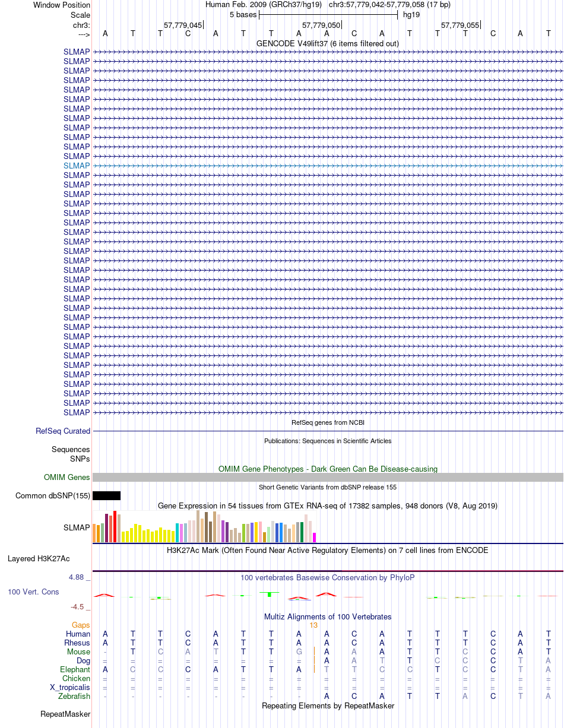Screen dimensions: 564x728
Task: Click the 'chr3:' ruler label
Action: pos(80,25)
